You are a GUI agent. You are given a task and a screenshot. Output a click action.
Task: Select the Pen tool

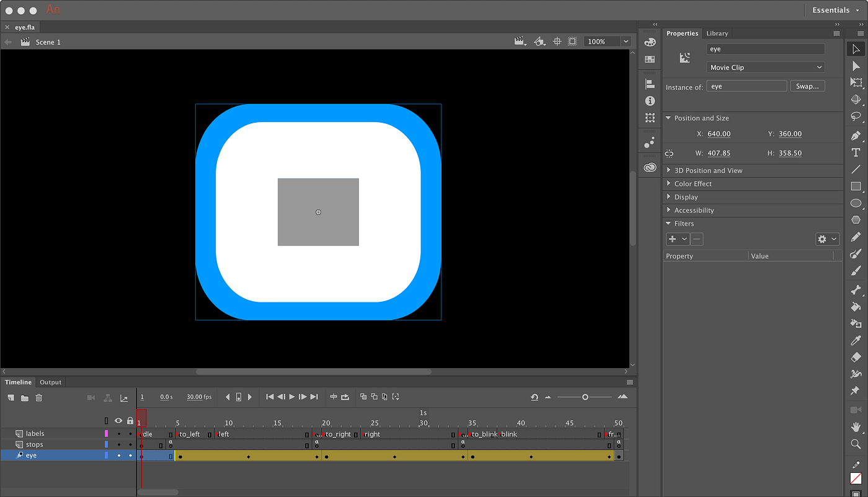(x=856, y=136)
